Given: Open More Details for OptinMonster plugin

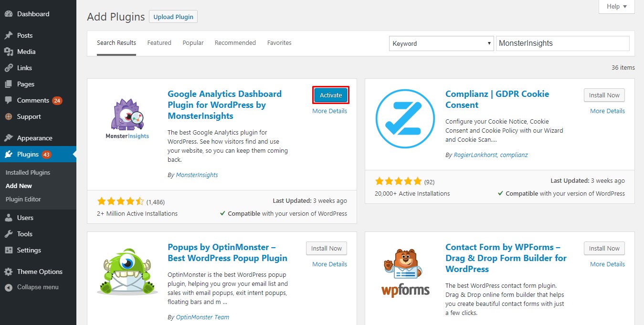Looking at the screenshot, I should (x=330, y=264).
